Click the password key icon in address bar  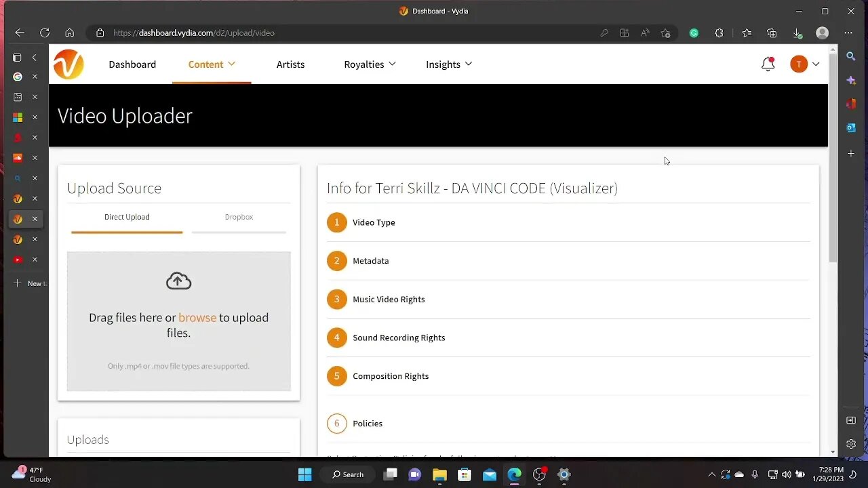point(604,33)
